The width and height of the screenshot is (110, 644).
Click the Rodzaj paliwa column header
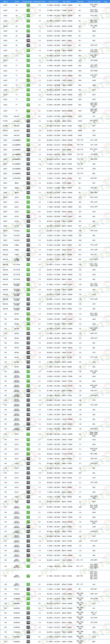(27, 2)
